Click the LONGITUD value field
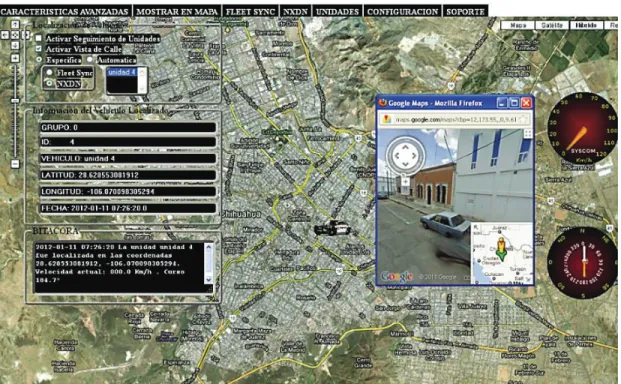 128,192
